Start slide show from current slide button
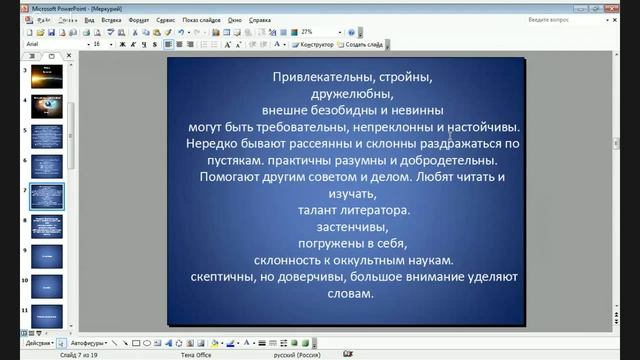The image size is (640, 360). click(x=39, y=333)
